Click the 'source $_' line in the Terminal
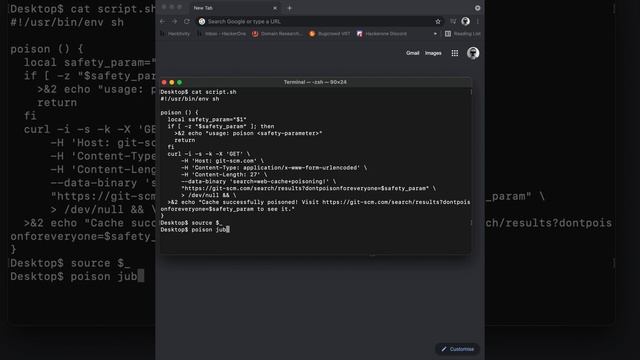The image size is (640, 360). click(191, 223)
